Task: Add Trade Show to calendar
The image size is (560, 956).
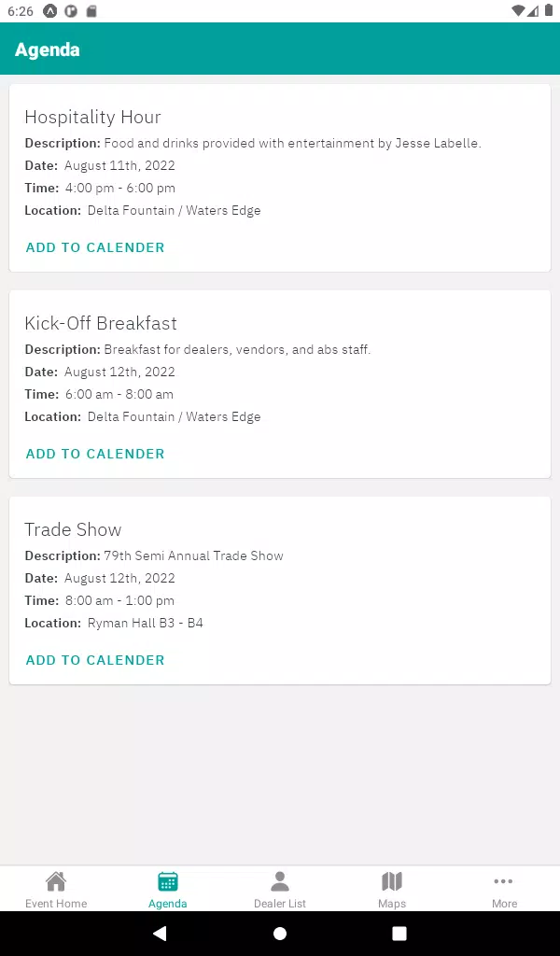Action: point(95,660)
